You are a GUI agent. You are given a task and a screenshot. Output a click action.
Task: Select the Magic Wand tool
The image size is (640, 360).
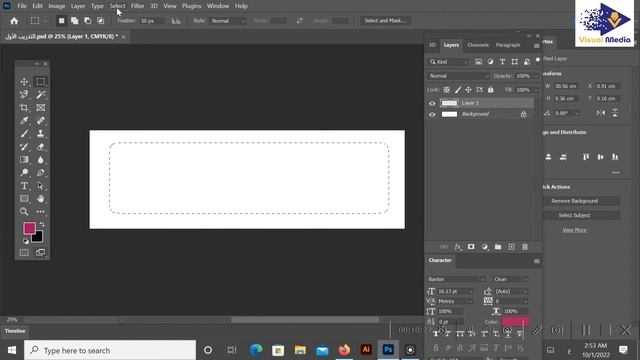(x=40, y=95)
